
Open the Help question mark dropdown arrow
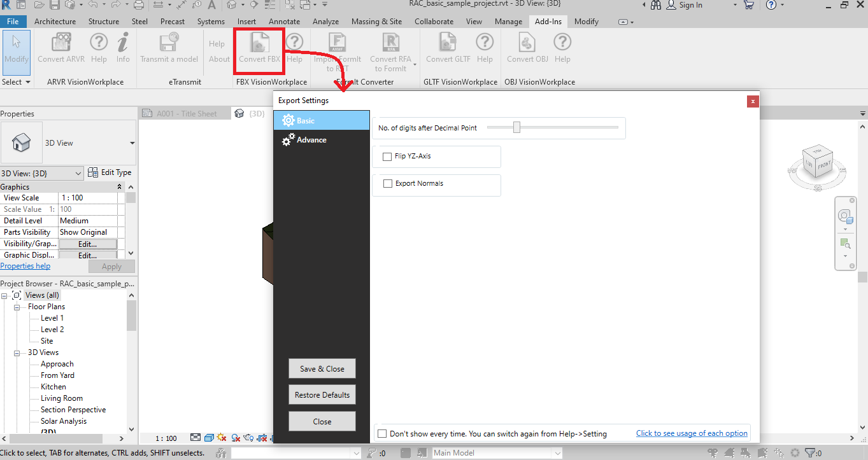coord(783,5)
